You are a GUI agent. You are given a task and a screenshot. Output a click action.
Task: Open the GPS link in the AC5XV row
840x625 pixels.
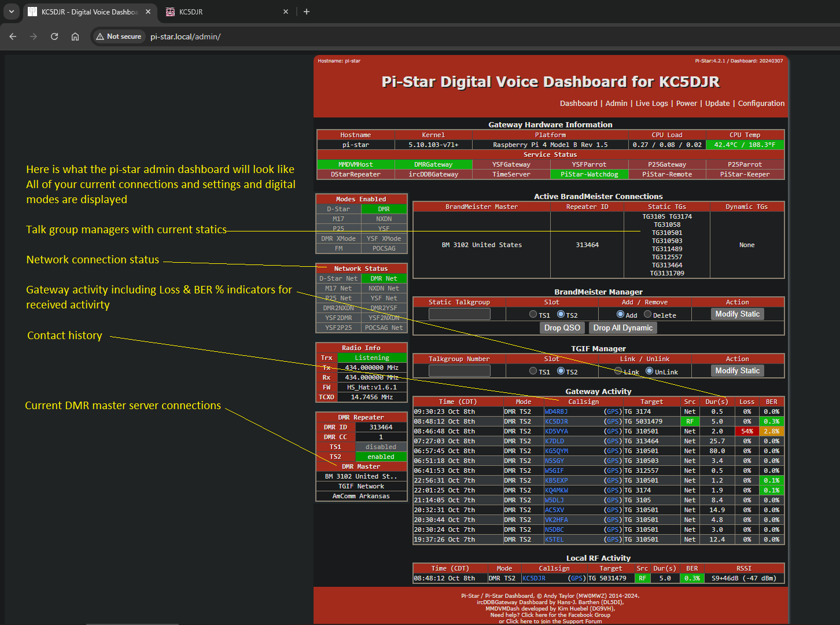click(613, 510)
